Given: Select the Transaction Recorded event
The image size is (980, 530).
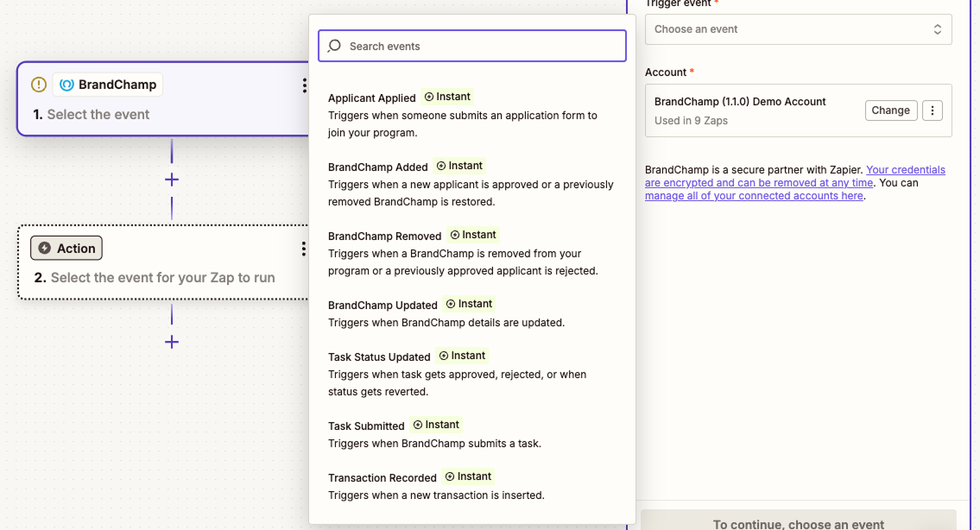Looking at the screenshot, I should point(472,486).
